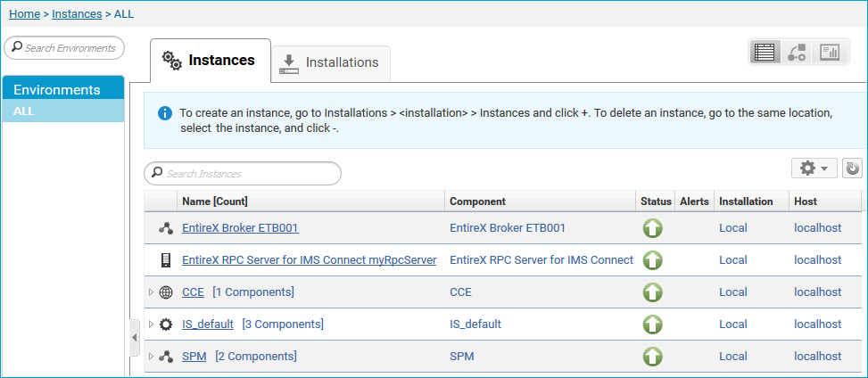This screenshot has height=378, width=868.
Task: Click the green status arrow for SPM
Action: [x=653, y=357]
